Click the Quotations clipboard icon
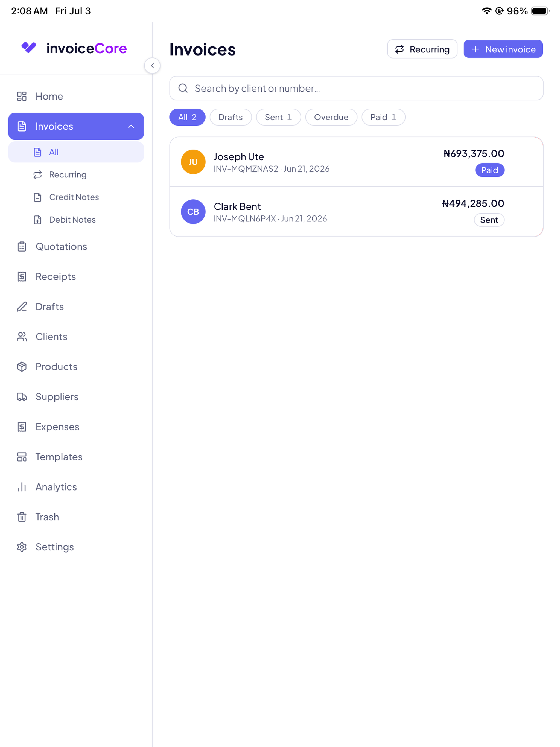 22,247
